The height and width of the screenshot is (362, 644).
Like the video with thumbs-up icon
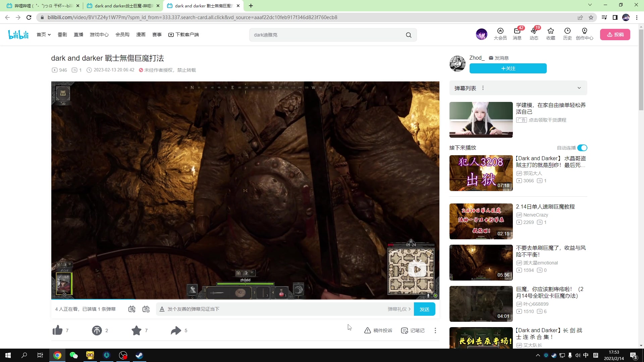coord(57,330)
